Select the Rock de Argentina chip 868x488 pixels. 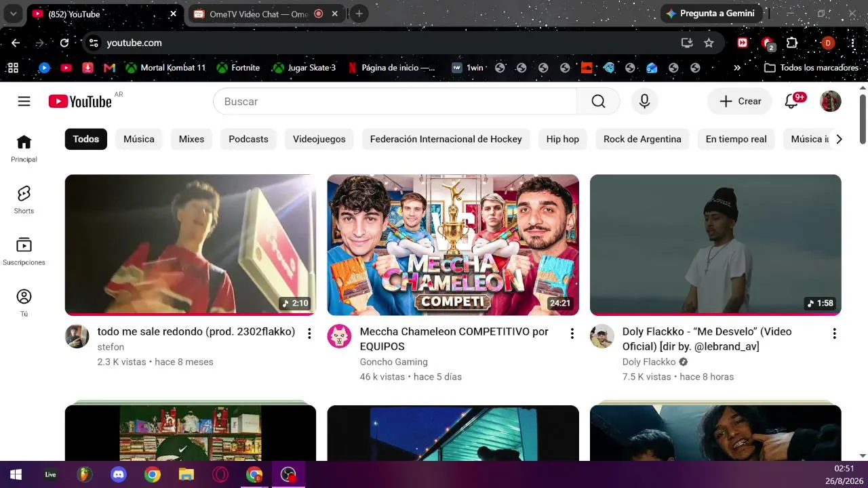pos(642,139)
